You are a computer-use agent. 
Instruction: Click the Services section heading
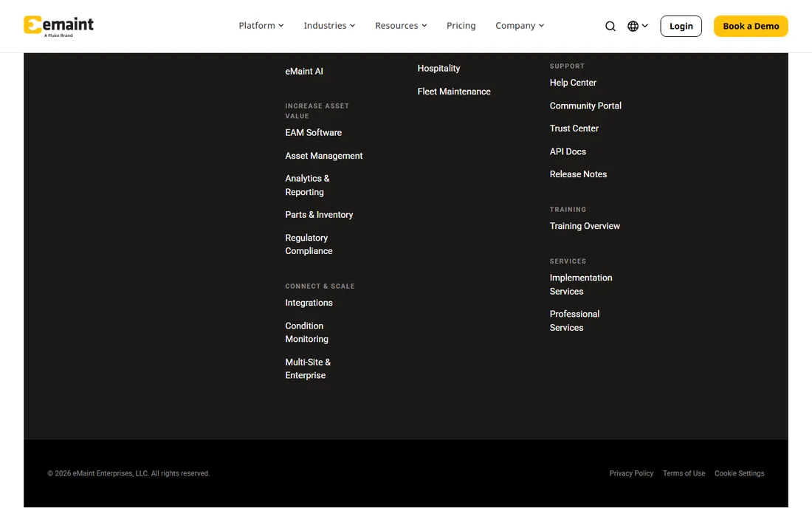pos(568,261)
